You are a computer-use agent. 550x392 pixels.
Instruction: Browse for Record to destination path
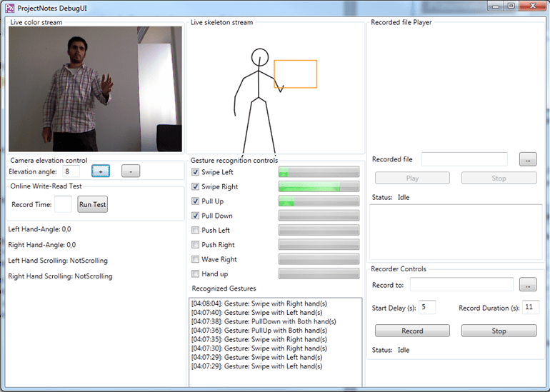point(527,284)
